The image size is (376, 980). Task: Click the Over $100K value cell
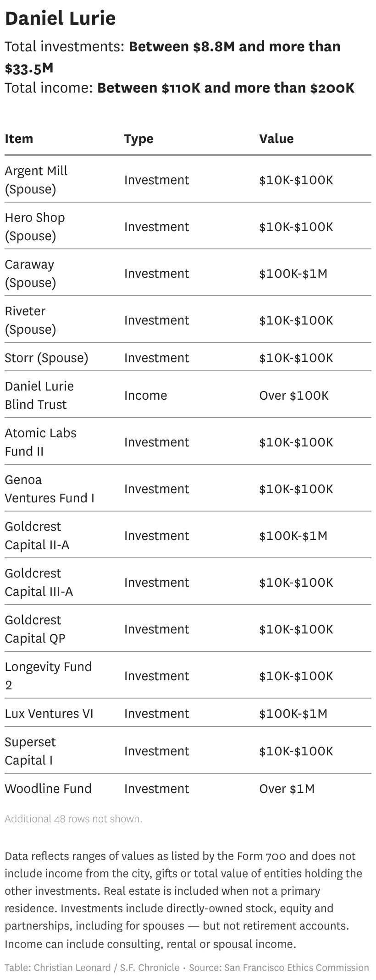click(x=293, y=395)
